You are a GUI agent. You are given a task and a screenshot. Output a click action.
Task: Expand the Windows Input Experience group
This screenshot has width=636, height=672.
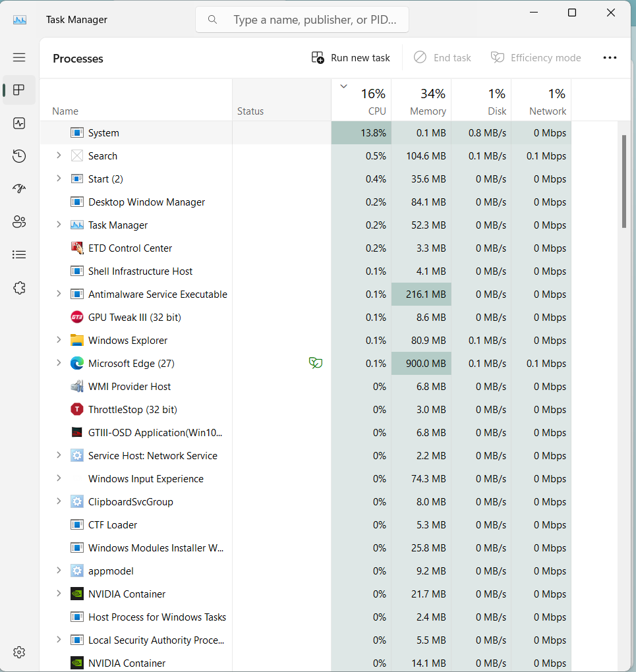tap(59, 478)
